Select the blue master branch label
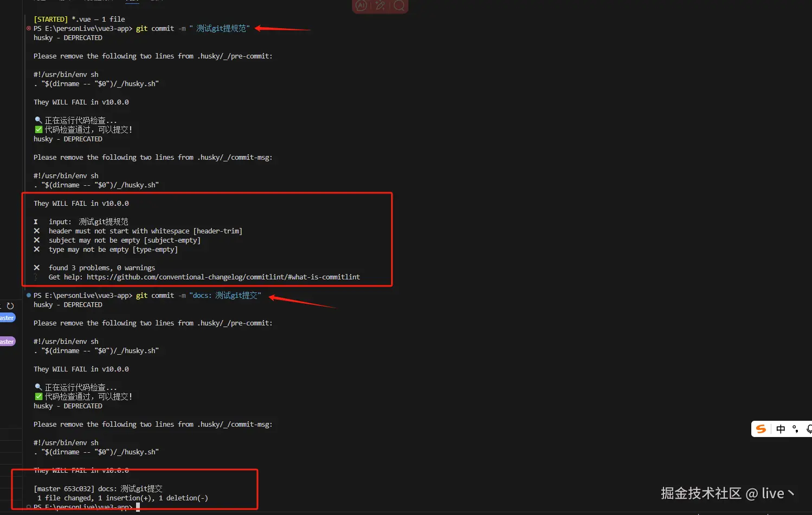The width and height of the screenshot is (812, 515). [8, 318]
